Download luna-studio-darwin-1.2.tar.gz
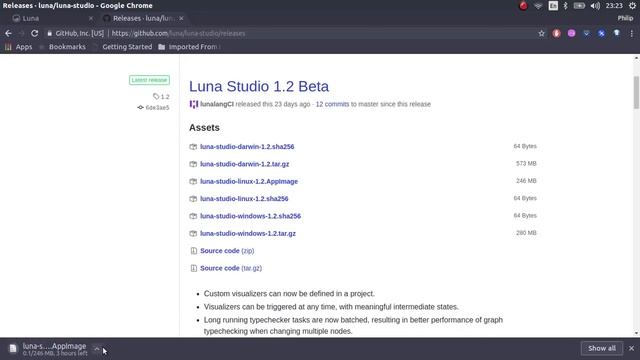The width and height of the screenshot is (640, 360). pyautogui.click(x=244, y=164)
